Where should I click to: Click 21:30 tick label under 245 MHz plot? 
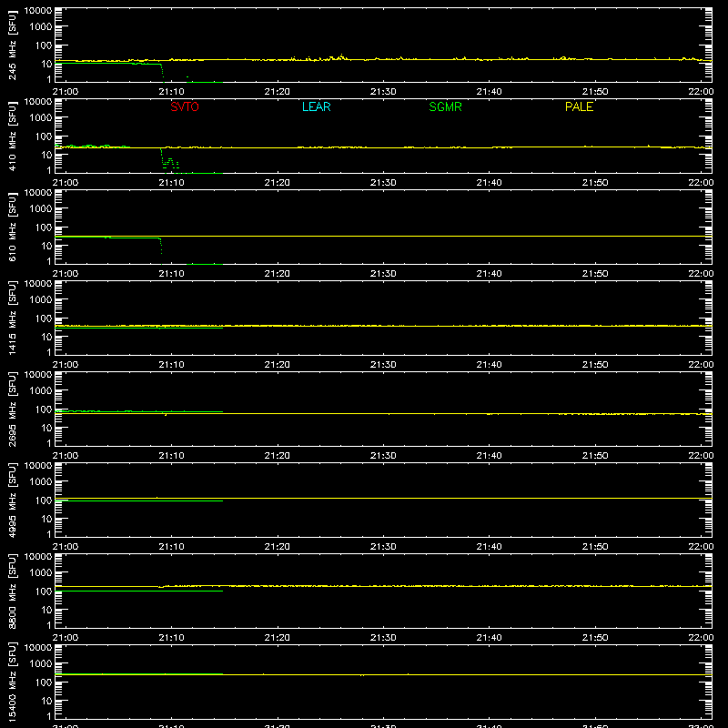[383, 92]
